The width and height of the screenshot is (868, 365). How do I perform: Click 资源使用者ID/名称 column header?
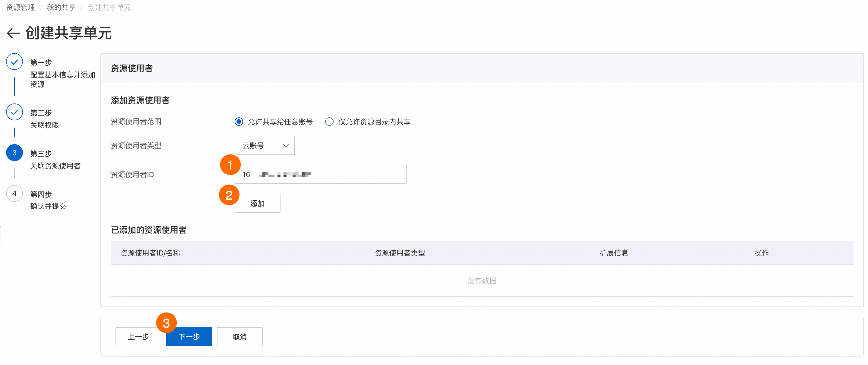pos(150,253)
